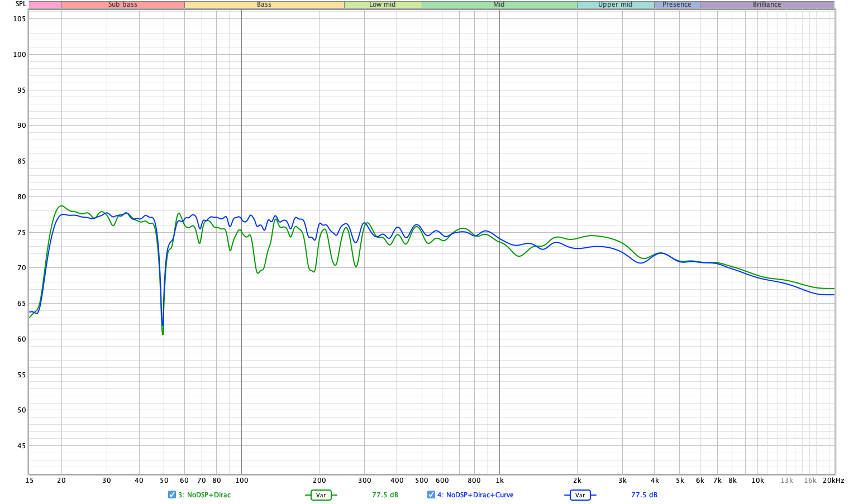Click the 45 label on the SPL axis
The height and width of the screenshot is (504, 849).
[21, 446]
